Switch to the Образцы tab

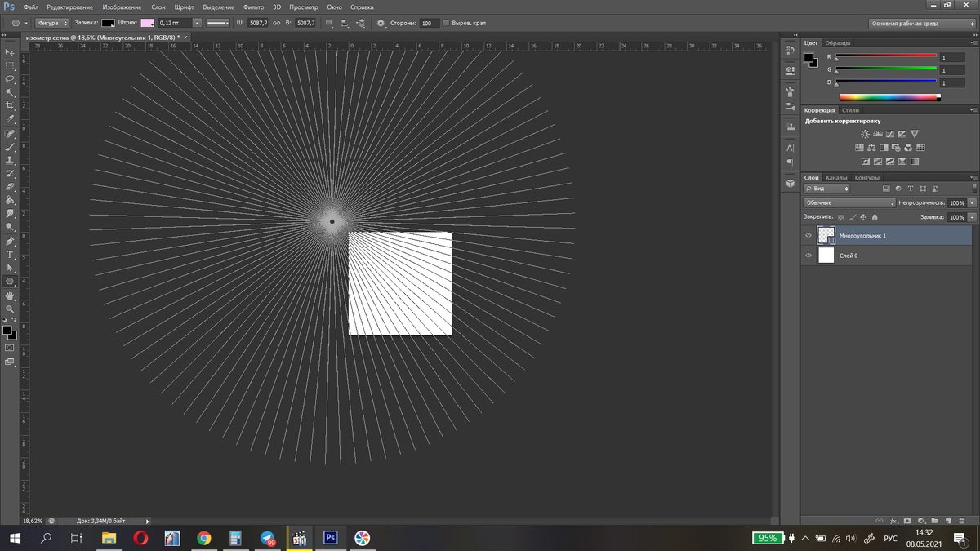tap(837, 42)
